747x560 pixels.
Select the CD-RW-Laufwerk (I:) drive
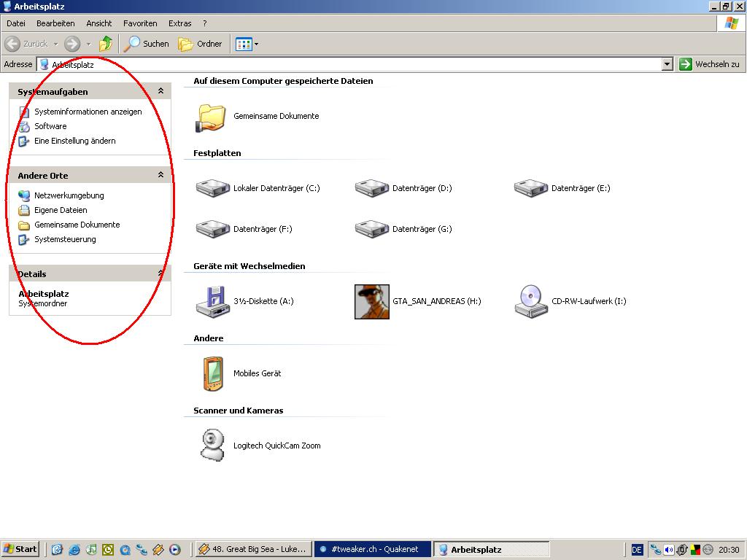pyautogui.click(x=531, y=301)
